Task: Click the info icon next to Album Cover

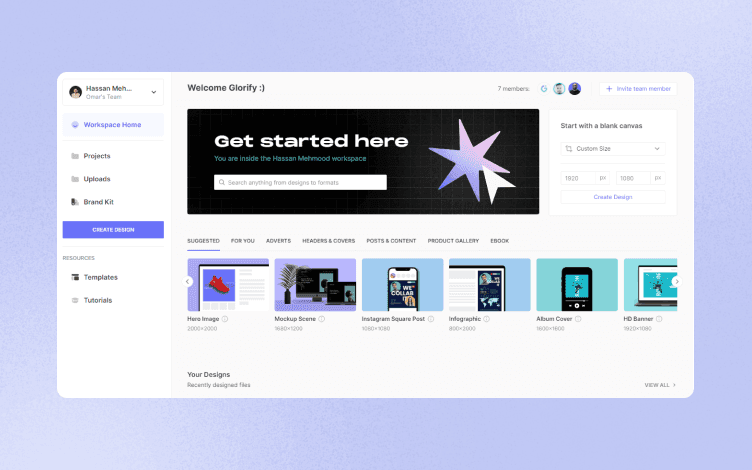Action: [x=578, y=319]
